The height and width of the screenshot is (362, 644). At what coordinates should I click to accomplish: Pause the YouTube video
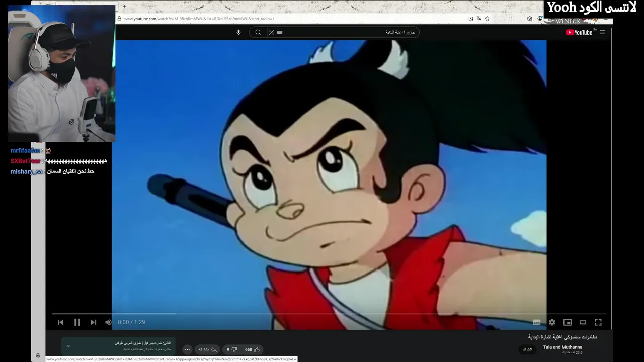pyautogui.click(x=77, y=322)
